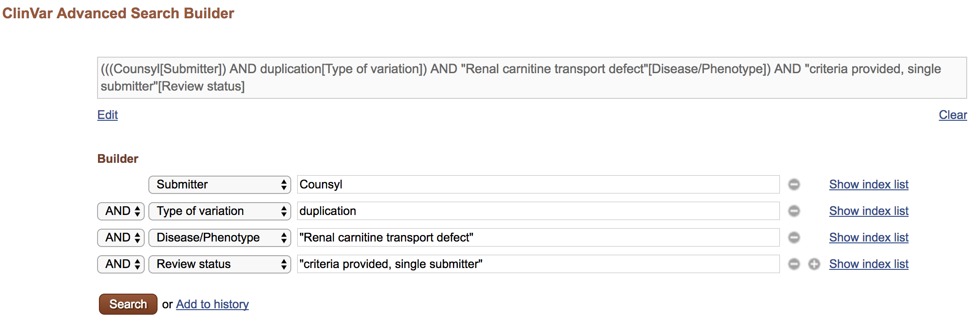Remove the duplication variation row

coord(794,211)
